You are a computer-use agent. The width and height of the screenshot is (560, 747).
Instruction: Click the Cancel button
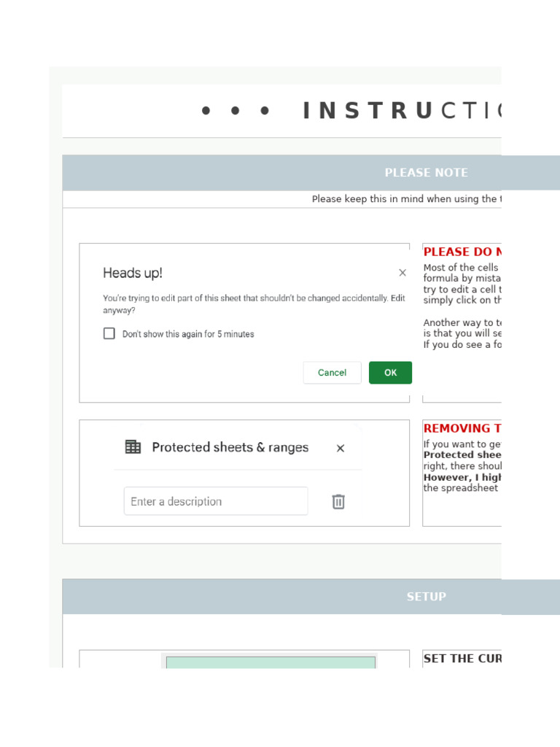click(x=332, y=373)
